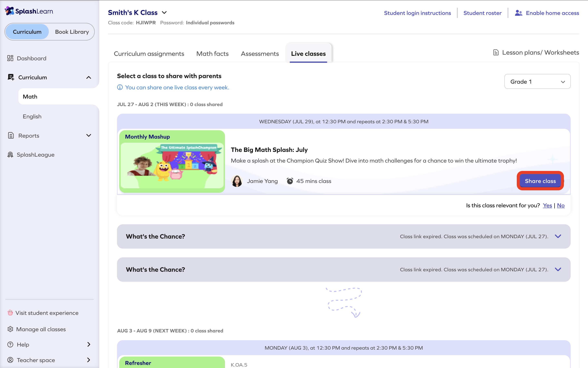Click Enable home access link
Viewport: 588px width, 368px height.
[x=552, y=13]
